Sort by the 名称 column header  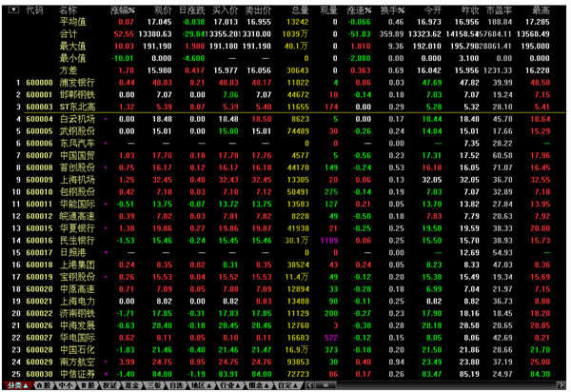(69, 10)
